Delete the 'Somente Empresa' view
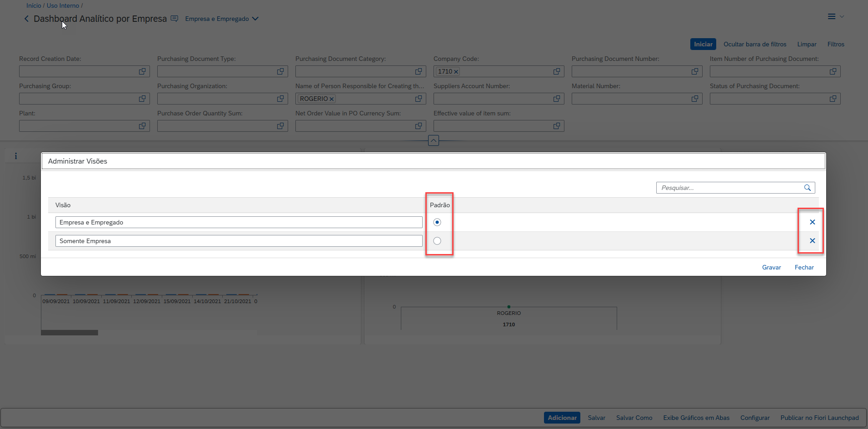 [x=812, y=241]
